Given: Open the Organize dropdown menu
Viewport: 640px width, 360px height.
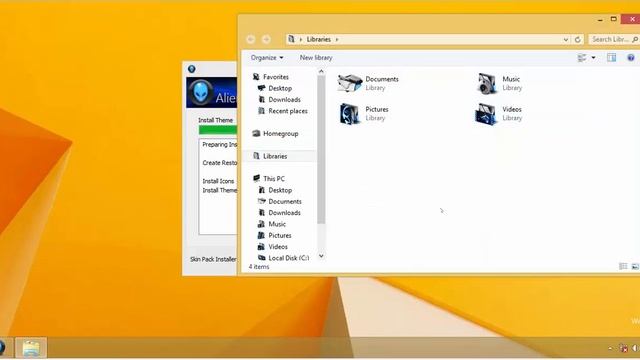Looking at the screenshot, I should point(267,58).
